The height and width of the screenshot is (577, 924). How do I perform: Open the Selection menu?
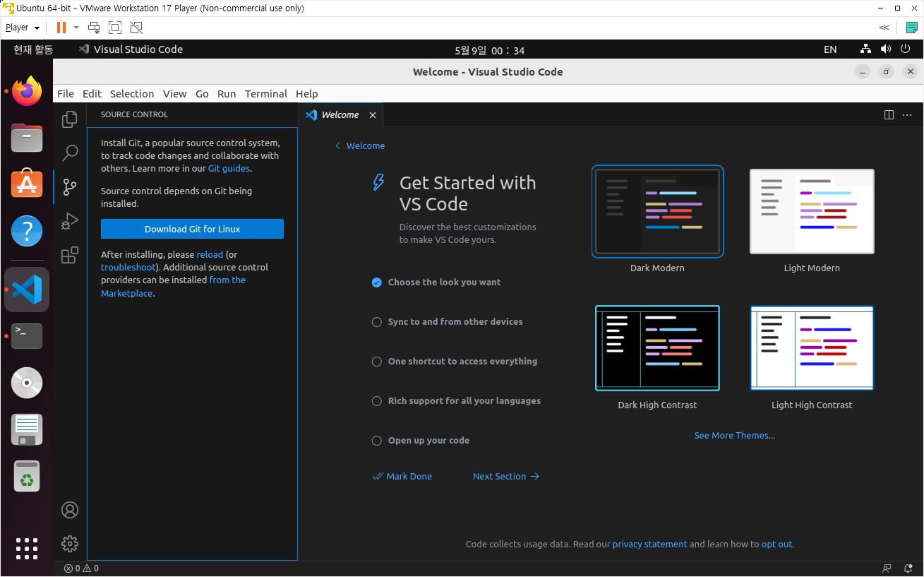pyautogui.click(x=132, y=94)
